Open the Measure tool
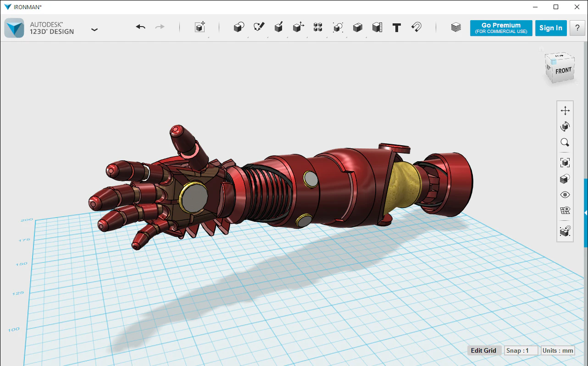 click(377, 27)
